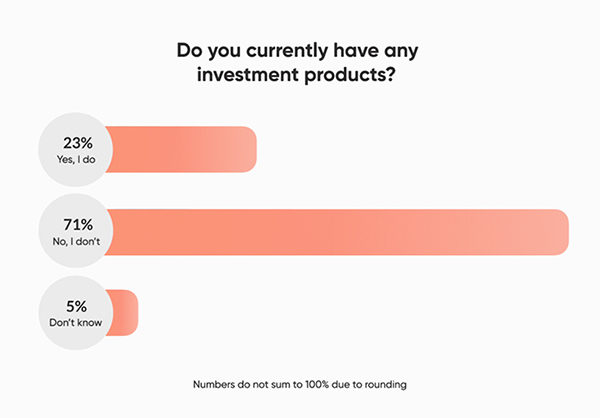600x418 pixels.
Task: Select the long 'No, I don't' bar
Action: pos(337,232)
